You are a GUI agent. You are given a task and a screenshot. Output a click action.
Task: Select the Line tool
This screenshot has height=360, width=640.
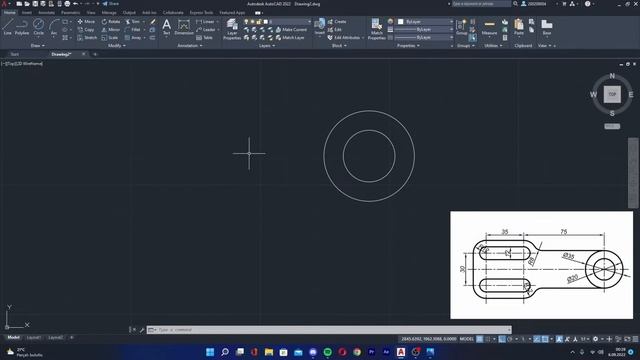pyautogui.click(x=7, y=27)
